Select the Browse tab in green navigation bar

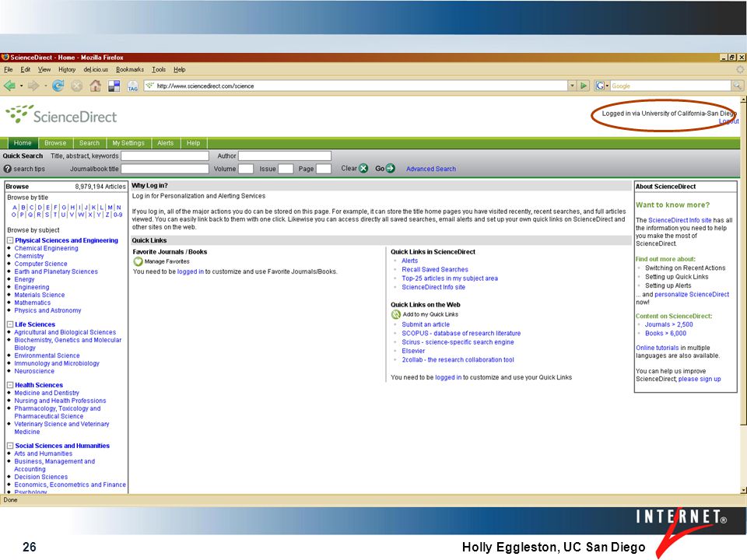[x=55, y=143]
